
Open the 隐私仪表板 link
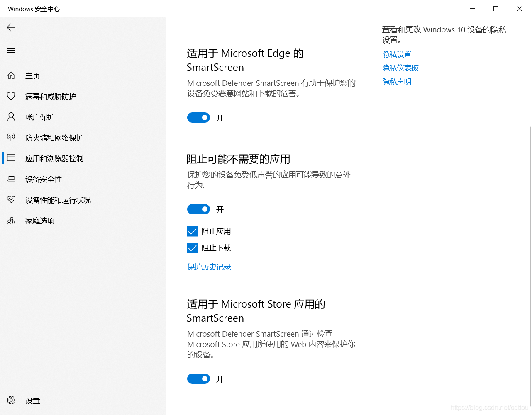click(400, 68)
